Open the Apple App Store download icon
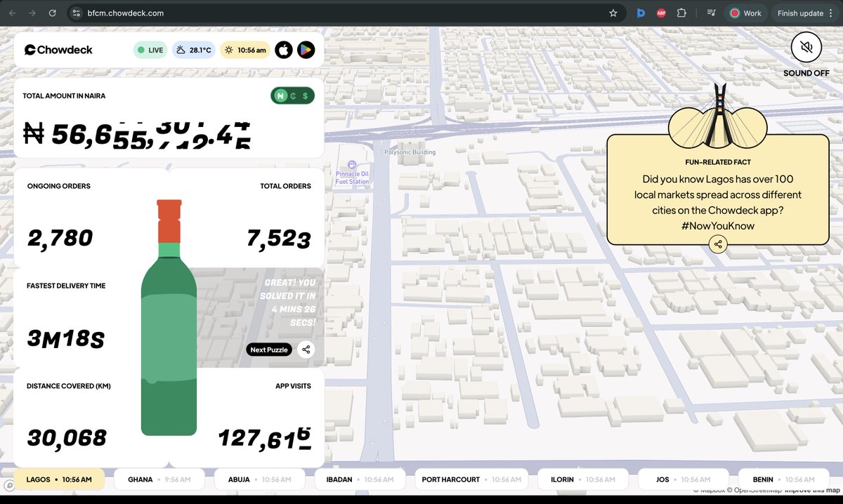The height and width of the screenshot is (504, 843). [x=283, y=50]
